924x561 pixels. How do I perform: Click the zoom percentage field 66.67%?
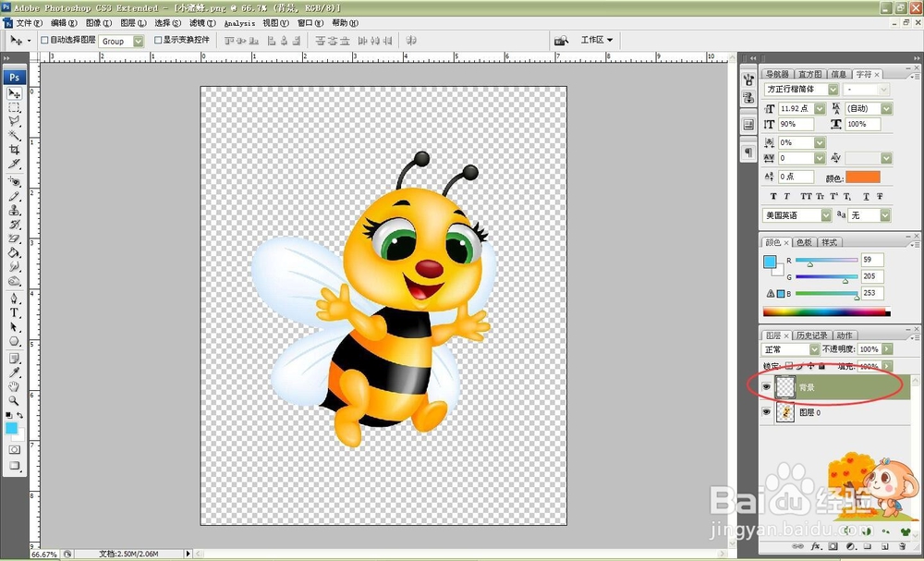tap(44, 555)
